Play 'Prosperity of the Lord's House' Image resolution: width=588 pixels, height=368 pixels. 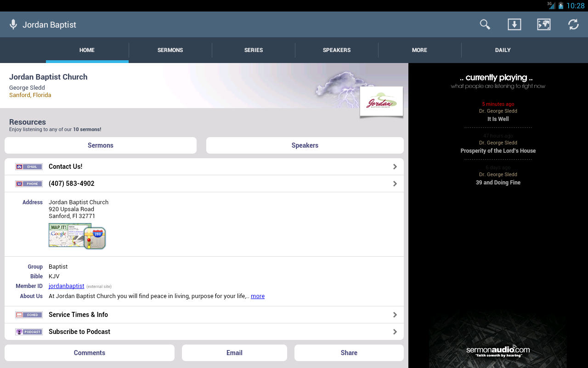pos(498,151)
